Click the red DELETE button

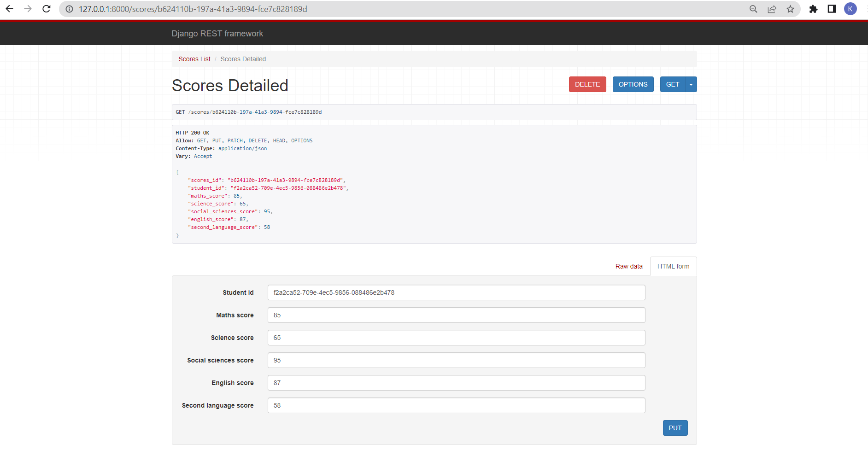[587, 84]
